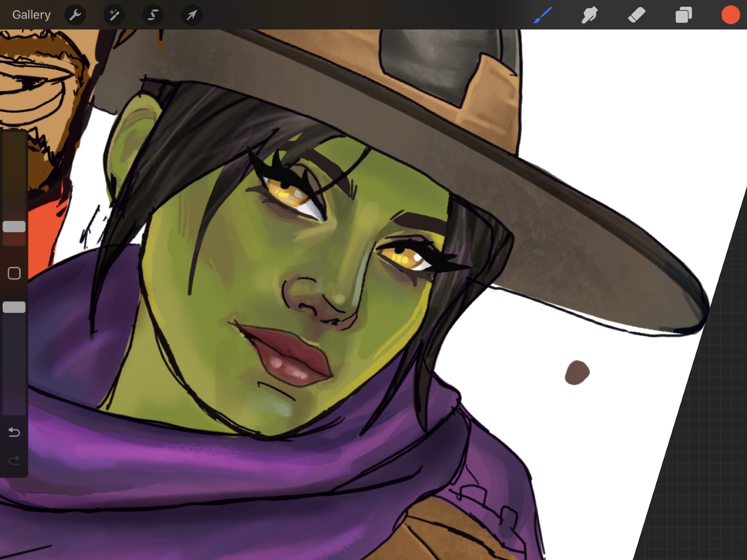Select the Smudge tool
747x560 pixels.
tap(590, 15)
